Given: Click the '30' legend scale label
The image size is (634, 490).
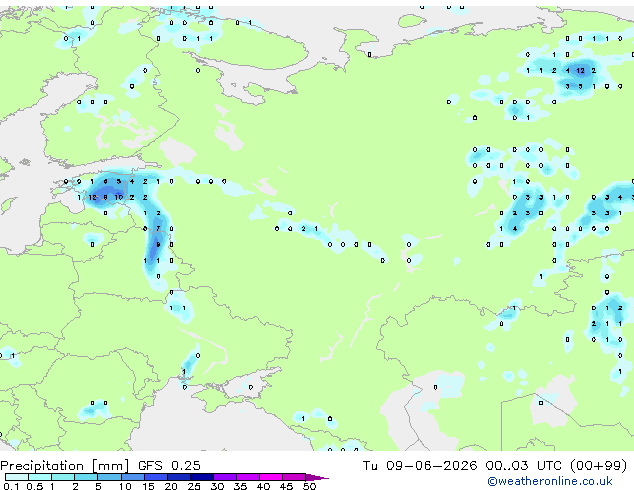Looking at the screenshot, I should pos(217,486).
